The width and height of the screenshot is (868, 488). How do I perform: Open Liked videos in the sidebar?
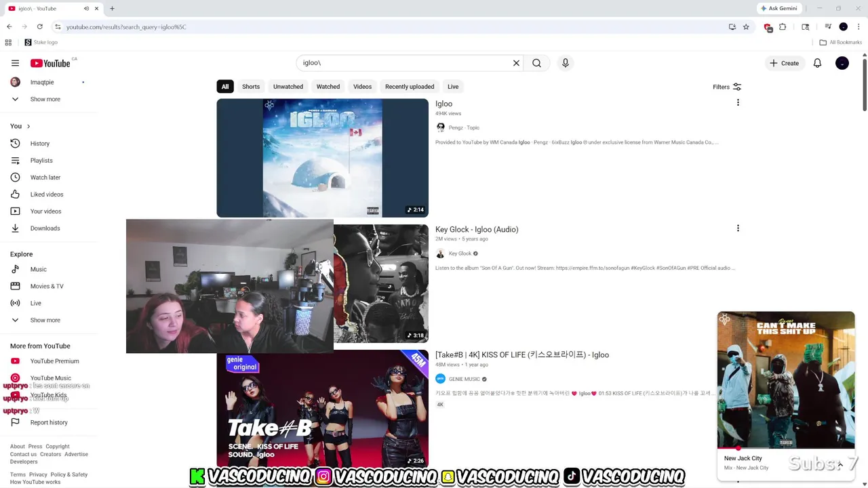(x=47, y=195)
